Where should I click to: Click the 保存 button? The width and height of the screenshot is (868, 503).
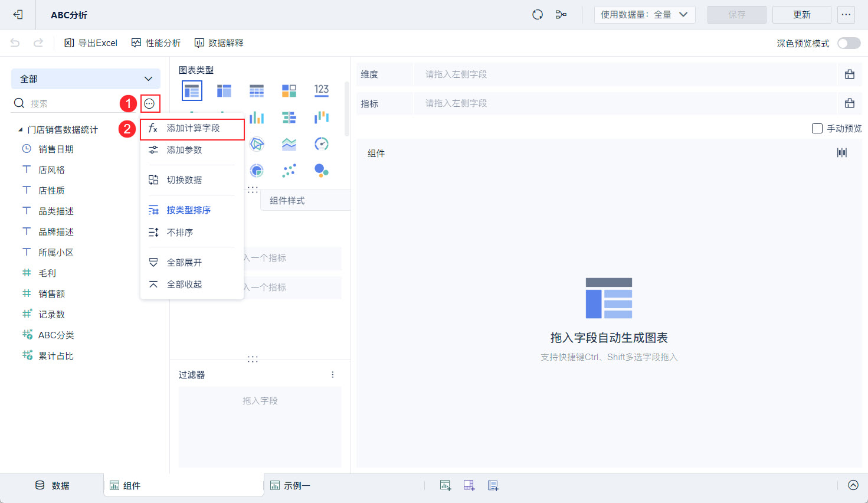(737, 15)
